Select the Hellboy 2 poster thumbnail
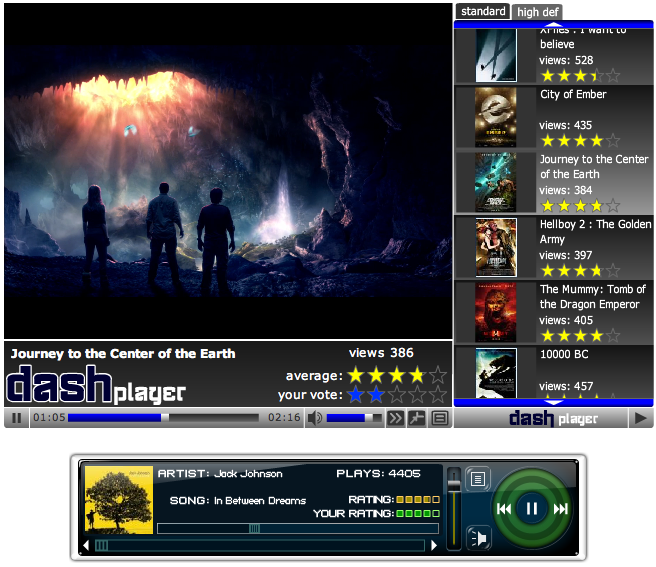The height and width of the screenshot is (567, 656). [496, 247]
